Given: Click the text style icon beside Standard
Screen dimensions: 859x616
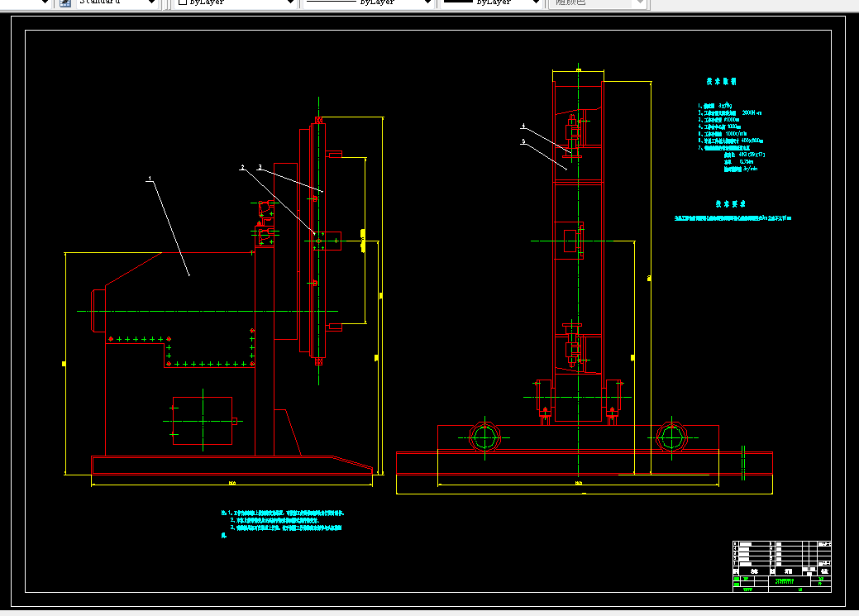Looking at the screenshot, I should click(x=65, y=2).
